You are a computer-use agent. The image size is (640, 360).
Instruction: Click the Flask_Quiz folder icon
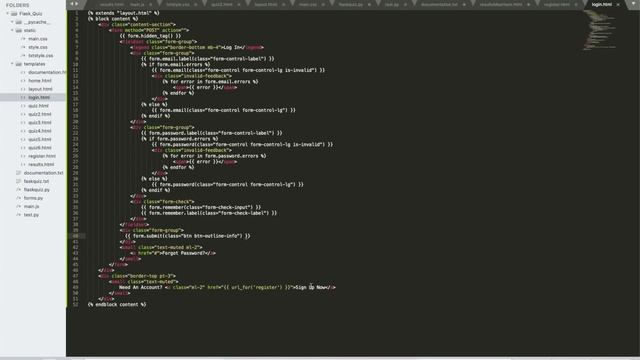click(x=14, y=13)
